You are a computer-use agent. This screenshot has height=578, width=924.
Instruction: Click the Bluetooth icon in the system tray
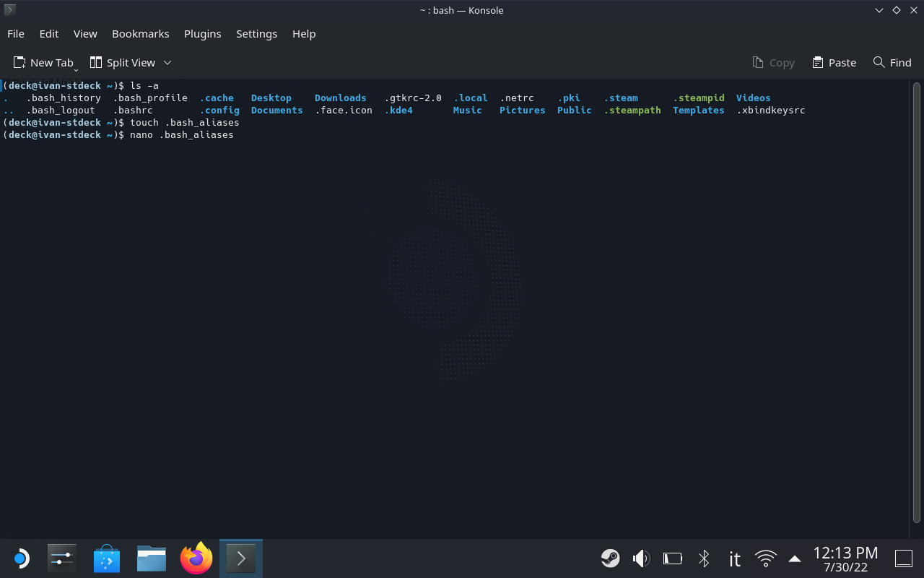click(x=703, y=558)
